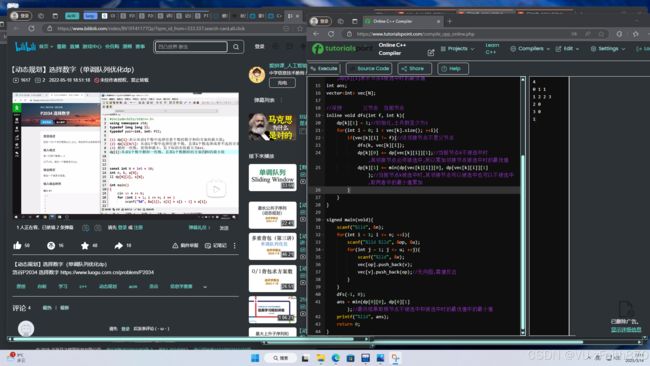Expand the bilibili home dropdown arrow
This screenshot has width=650, height=366.
pos(52,47)
